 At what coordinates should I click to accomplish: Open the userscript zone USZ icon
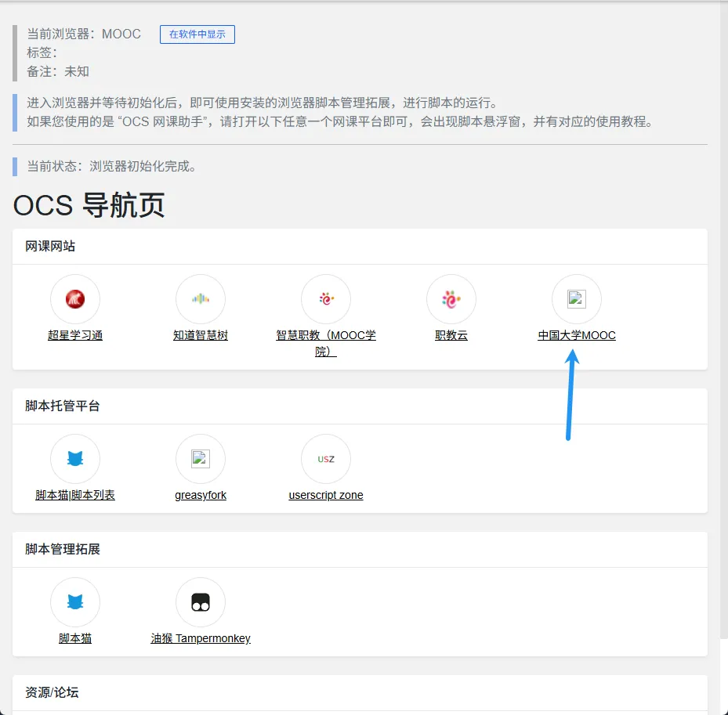pyautogui.click(x=326, y=459)
